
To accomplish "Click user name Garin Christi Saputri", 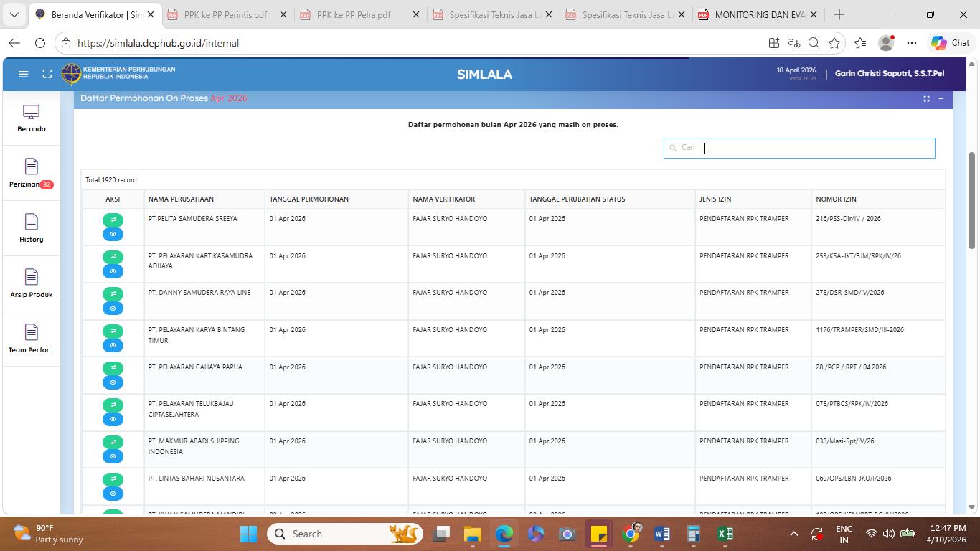I will point(890,73).
